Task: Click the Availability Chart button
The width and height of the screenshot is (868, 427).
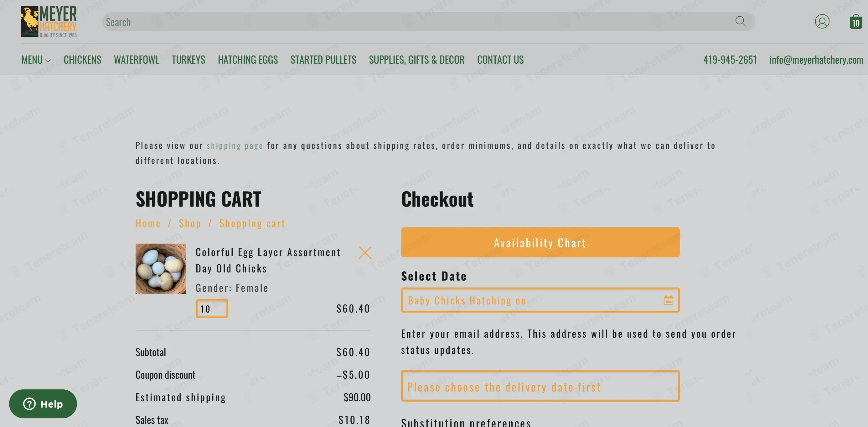Action: 540,243
